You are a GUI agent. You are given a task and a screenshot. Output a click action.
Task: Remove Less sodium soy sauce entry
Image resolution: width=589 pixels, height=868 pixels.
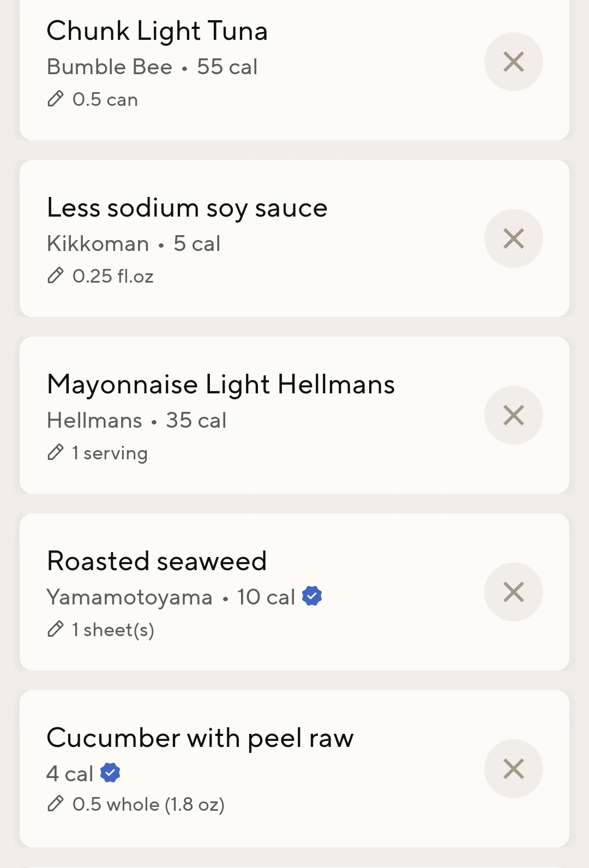point(514,238)
